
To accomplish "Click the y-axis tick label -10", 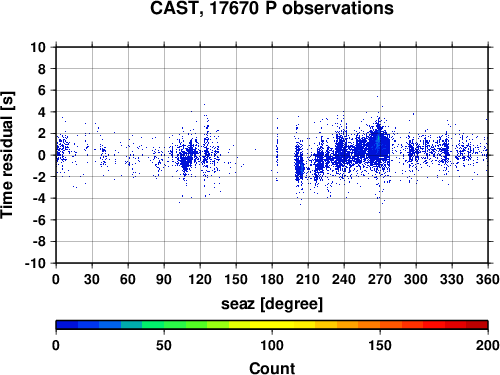I will tap(35, 263).
